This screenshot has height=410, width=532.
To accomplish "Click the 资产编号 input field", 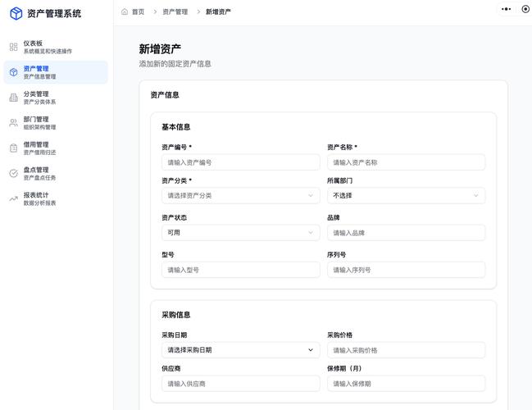I will pyautogui.click(x=240, y=162).
